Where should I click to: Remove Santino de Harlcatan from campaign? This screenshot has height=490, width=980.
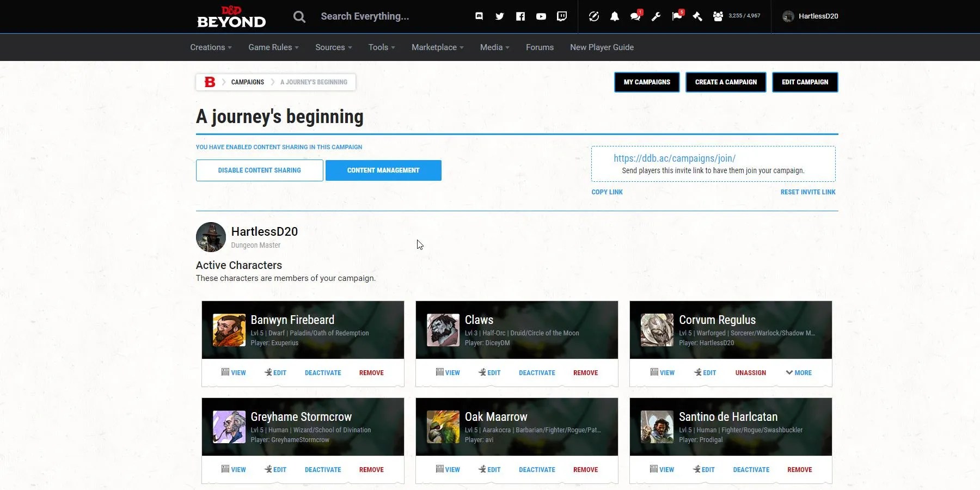pyautogui.click(x=800, y=470)
